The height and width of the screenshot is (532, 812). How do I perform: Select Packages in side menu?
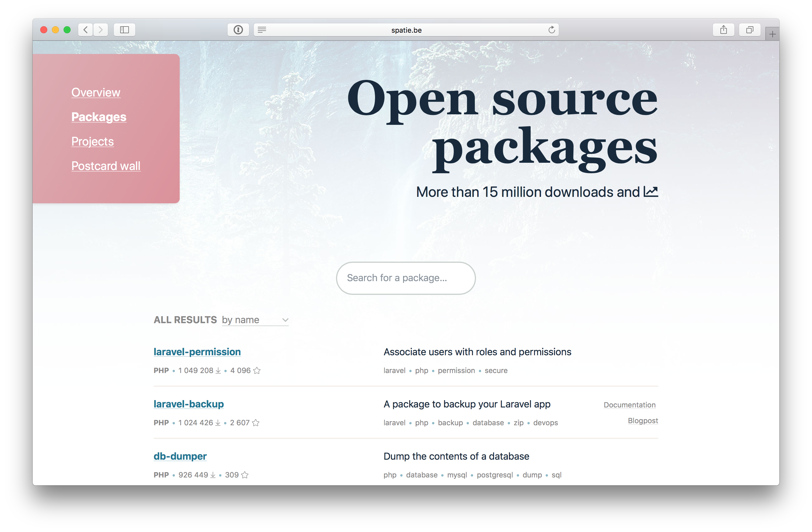coord(99,117)
